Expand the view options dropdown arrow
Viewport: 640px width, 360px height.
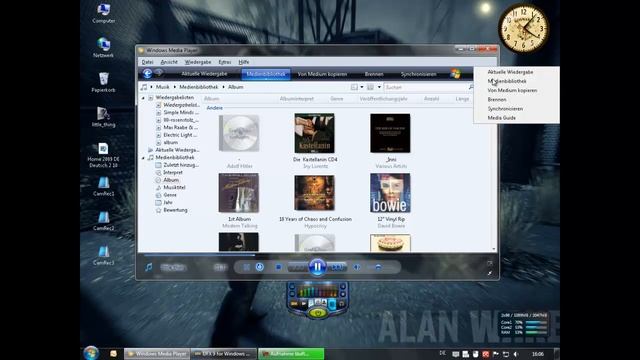click(x=379, y=87)
